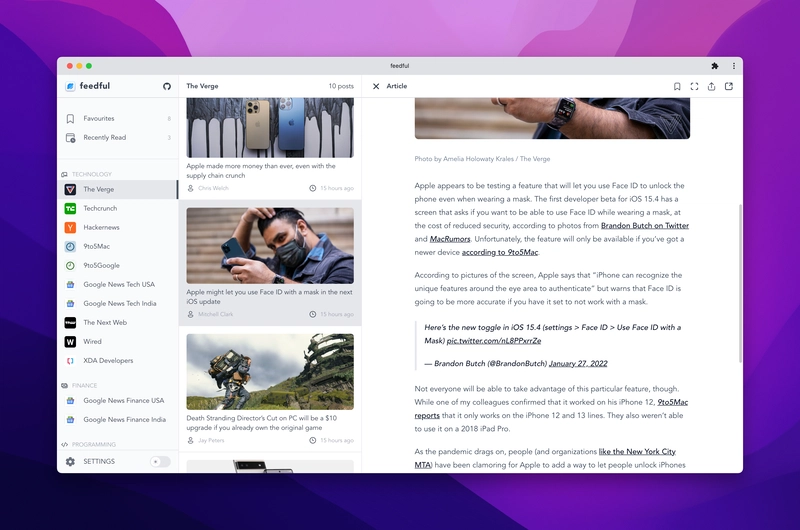Image resolution: width=800 pixels, height=530 pixels.
Task: Select Google News Finance USA feed
Action: [x=118, y=401]
